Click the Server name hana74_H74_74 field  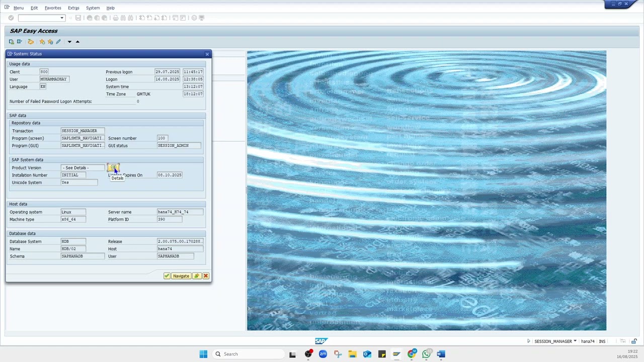pos(180,212)
